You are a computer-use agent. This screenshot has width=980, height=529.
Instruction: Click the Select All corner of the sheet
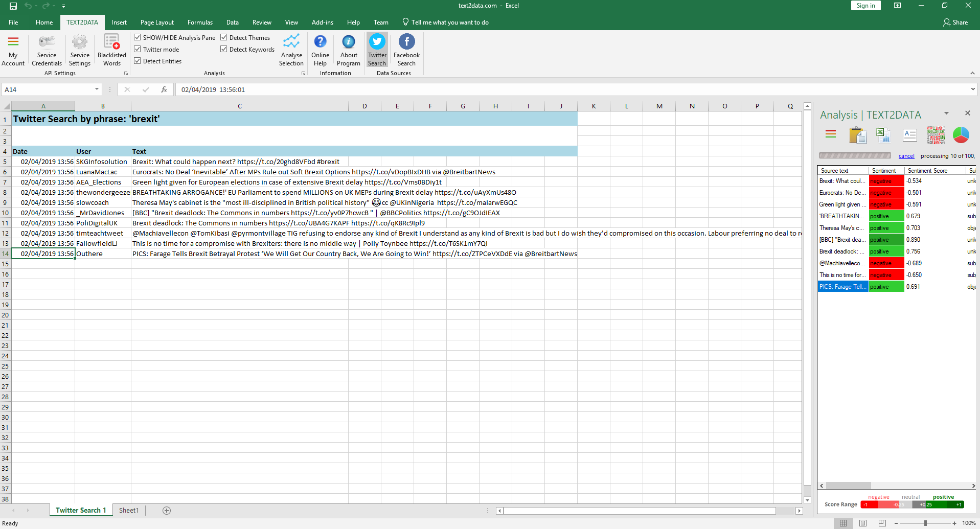click(x=6, y=106)
